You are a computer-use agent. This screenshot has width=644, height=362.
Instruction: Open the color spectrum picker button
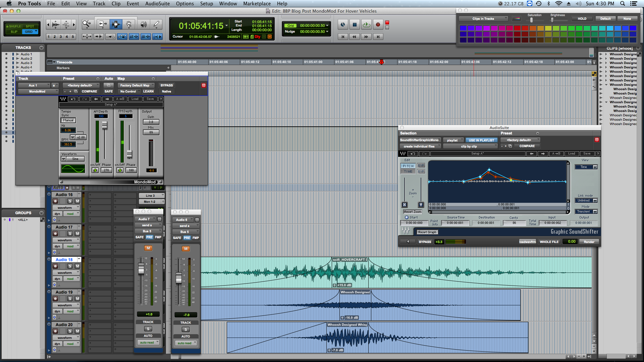coord(517,19)
